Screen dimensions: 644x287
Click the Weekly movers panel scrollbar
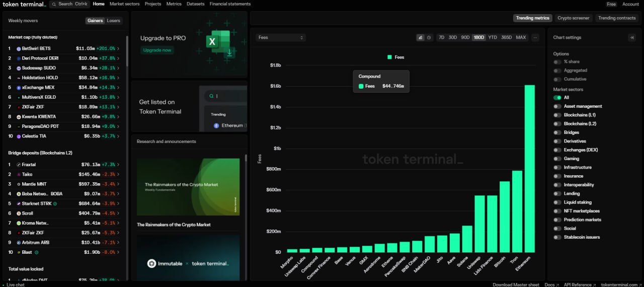click(127, 50)
